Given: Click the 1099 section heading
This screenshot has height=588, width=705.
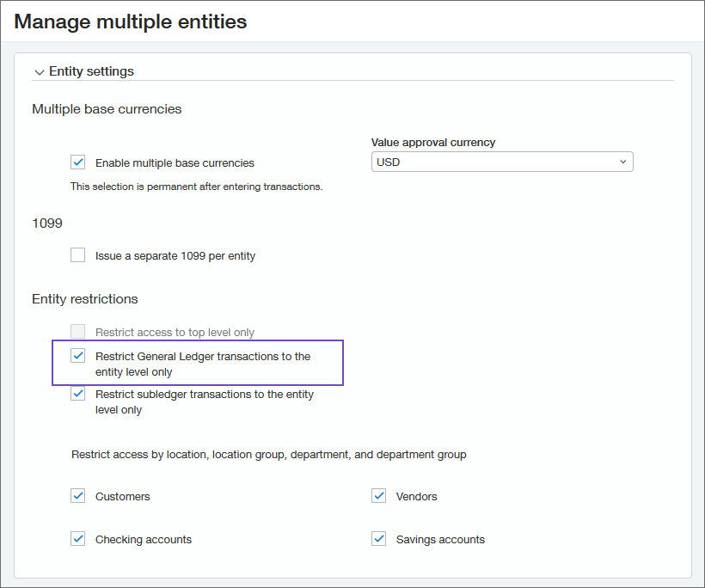Looking at the screenshot, I should pos(47,224).
